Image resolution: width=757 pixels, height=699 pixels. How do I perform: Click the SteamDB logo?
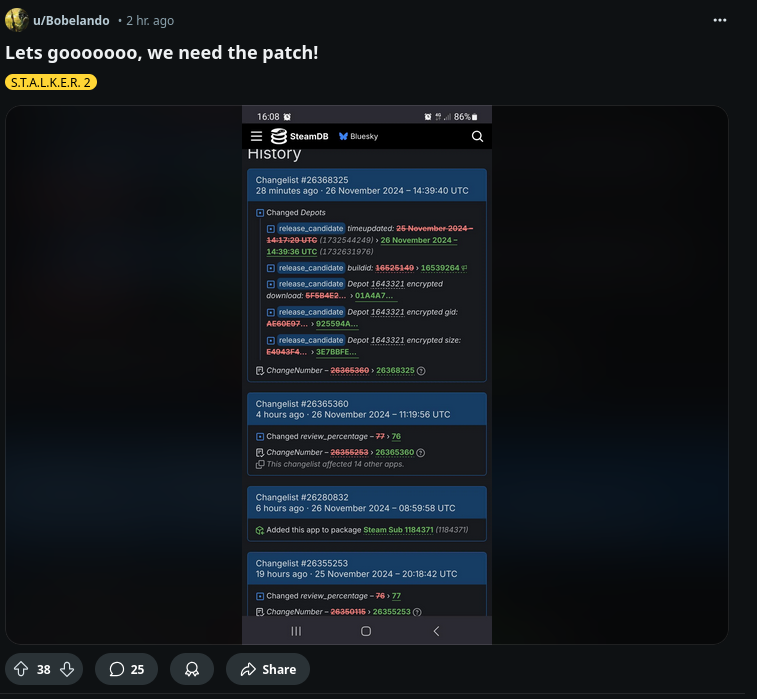coord(299,136)
